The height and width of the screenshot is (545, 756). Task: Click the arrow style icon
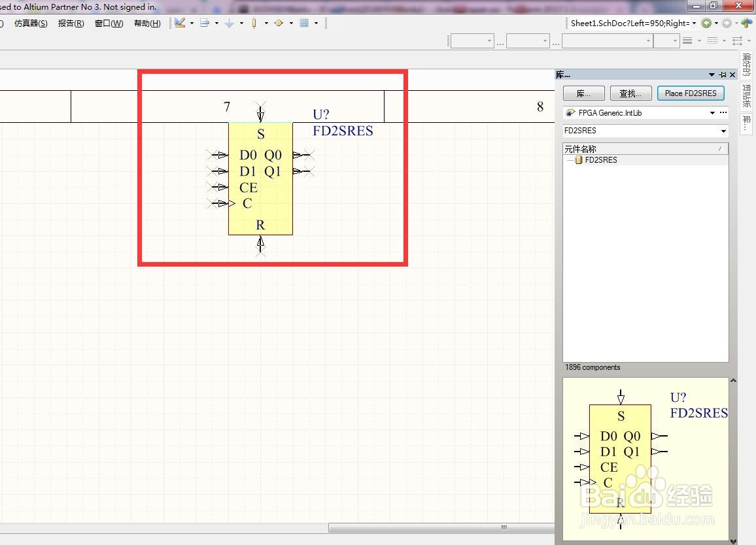click(x=737, y=41)
